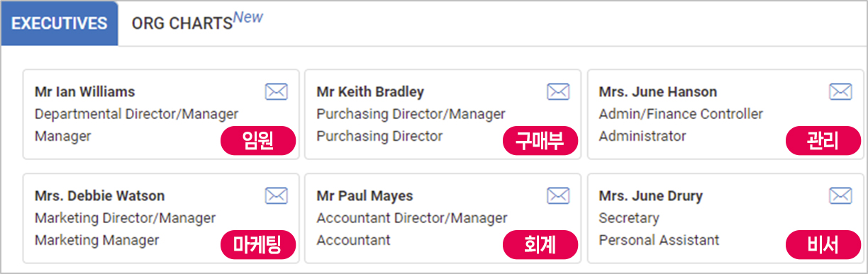Email Mr Ian Williams via envelope icon
The height and width of the screenshot is (274, 868).
click(x=276, y=91)
